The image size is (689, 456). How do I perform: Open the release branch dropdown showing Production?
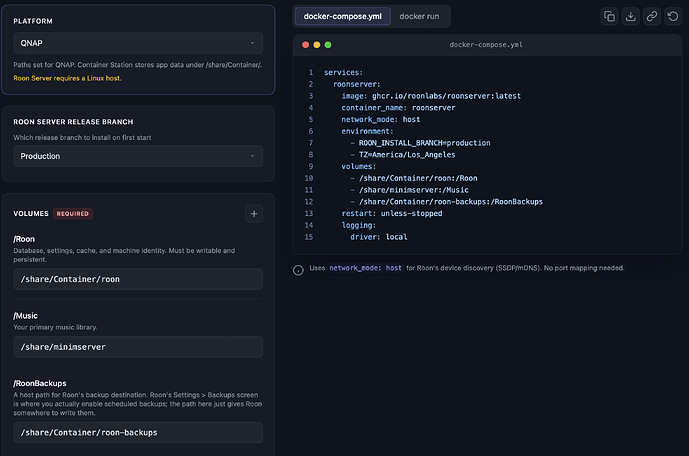[138, 156]
